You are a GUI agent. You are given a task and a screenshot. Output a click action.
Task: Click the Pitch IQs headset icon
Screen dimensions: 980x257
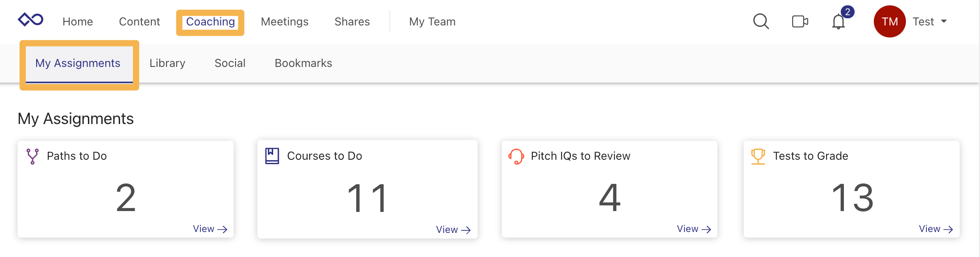point(516,156)
